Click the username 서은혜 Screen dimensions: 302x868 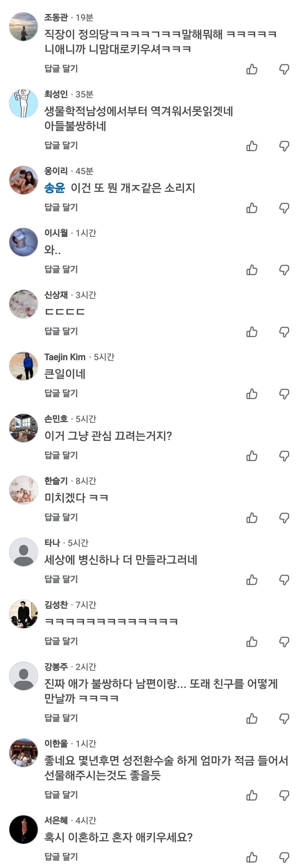[56, 821]
